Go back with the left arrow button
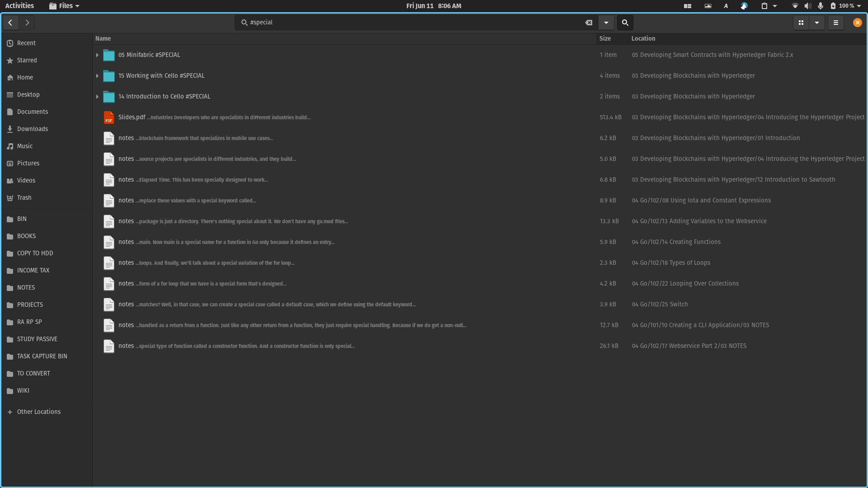Viewport: 868px width, 488px height. click(10, 23)
